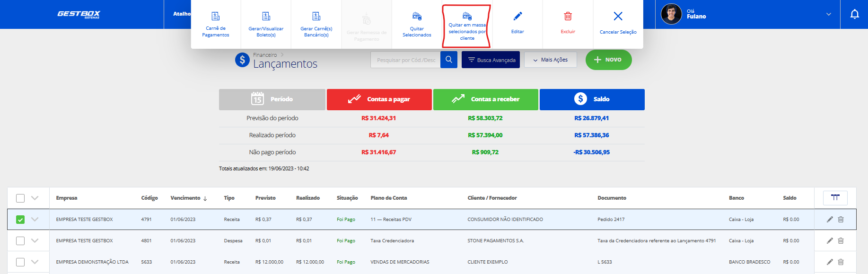Expand the user profile menu chevron
Image resolution: width=868 pixels, height=274 pixels.
tap(828, 14)
